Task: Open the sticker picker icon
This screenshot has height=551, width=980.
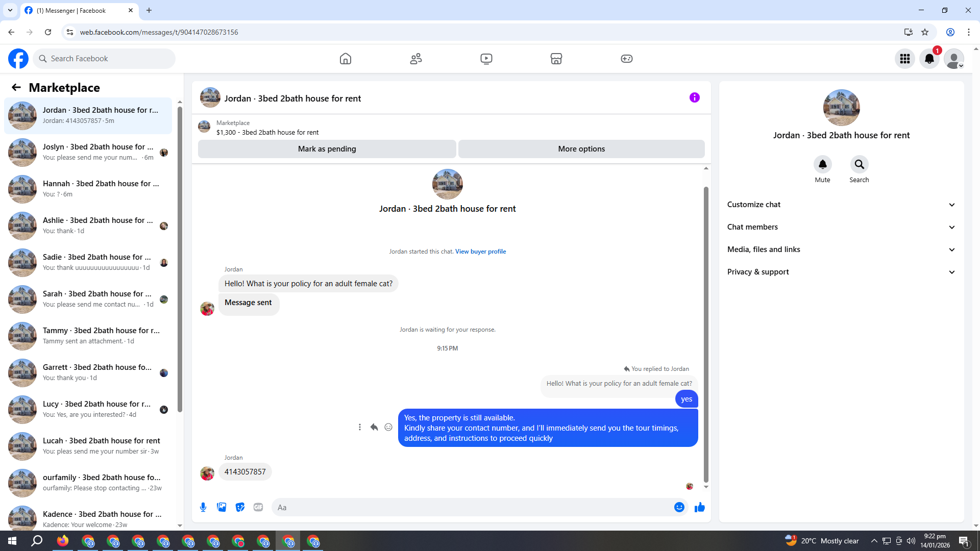Action: pyautogui.click(x=240, y=507)
